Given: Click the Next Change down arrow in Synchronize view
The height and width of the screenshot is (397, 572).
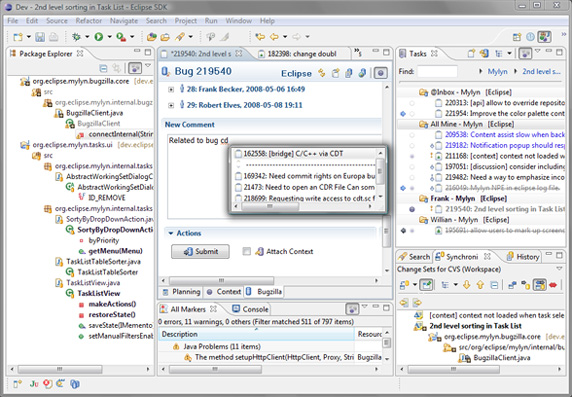Looking at the screenshot, I should pyautogui.click(x=466, y=285).
